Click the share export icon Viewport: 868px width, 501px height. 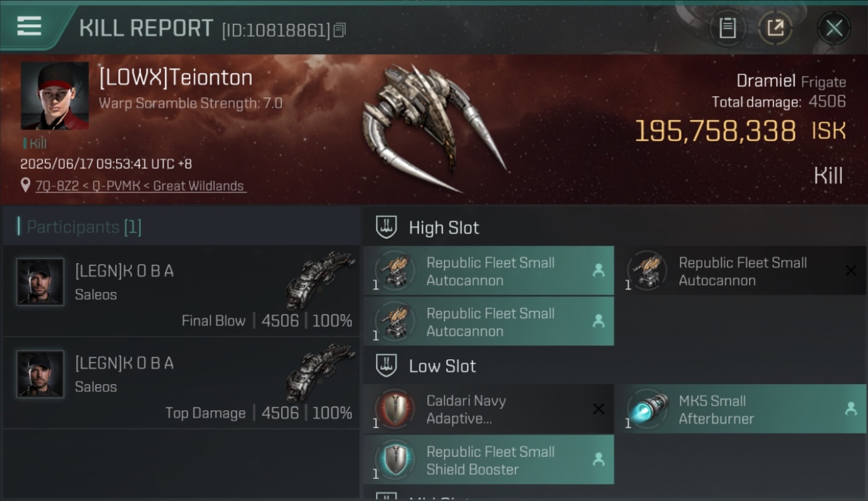coord(775,28)
